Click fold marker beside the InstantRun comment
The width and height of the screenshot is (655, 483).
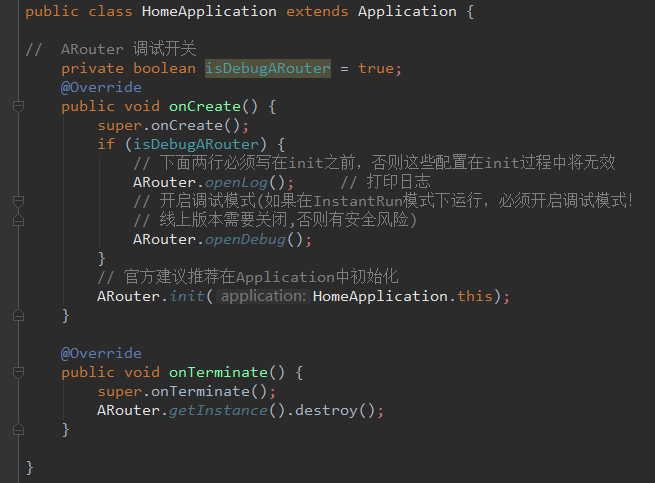tap(18, 201)
